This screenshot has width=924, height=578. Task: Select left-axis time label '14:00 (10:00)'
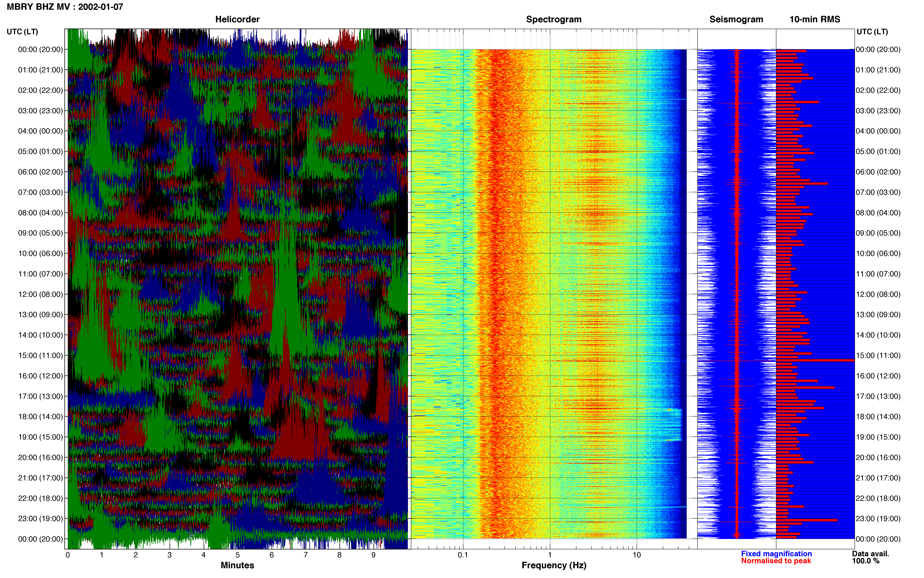coord(41,335)
